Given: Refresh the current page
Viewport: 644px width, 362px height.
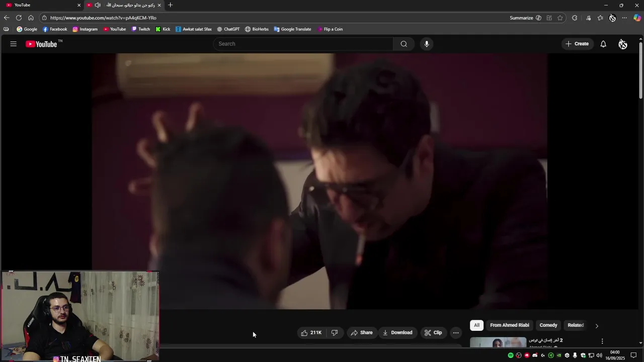Looking at the screenshot, I should (19, 18).
